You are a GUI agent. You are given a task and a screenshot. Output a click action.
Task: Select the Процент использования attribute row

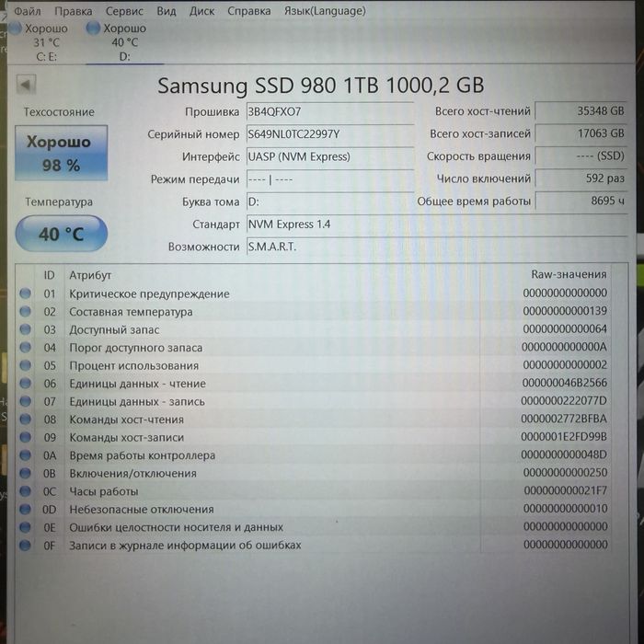tap(314, 365)
